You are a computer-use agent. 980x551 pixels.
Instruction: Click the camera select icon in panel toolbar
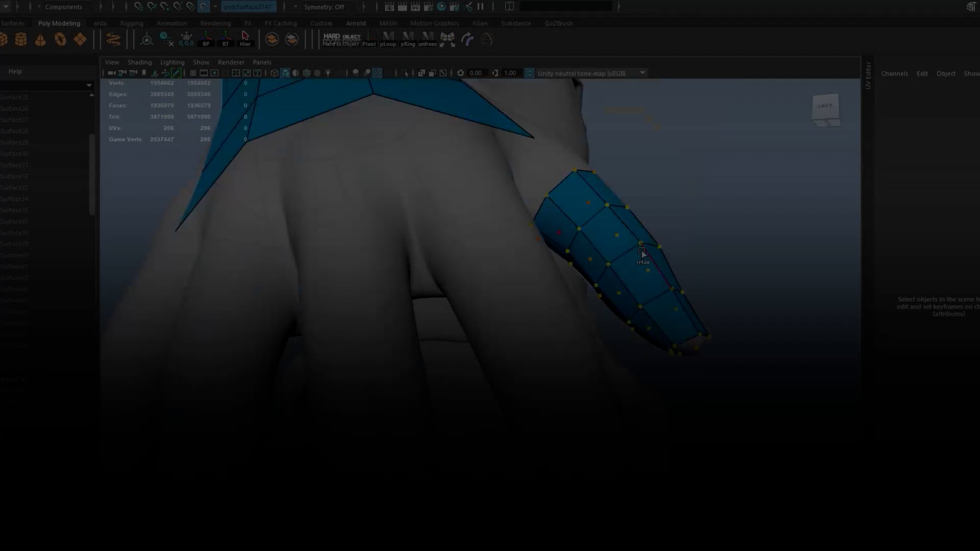pos(111,73)
